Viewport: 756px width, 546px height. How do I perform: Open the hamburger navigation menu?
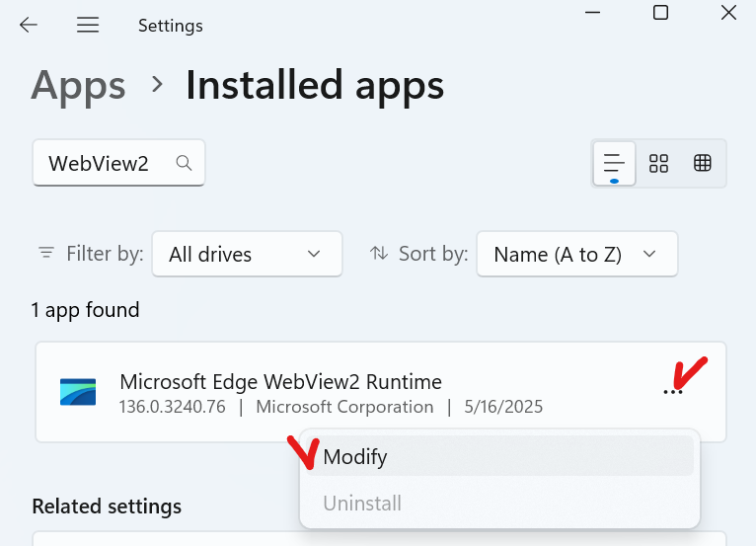pos(88,26)
